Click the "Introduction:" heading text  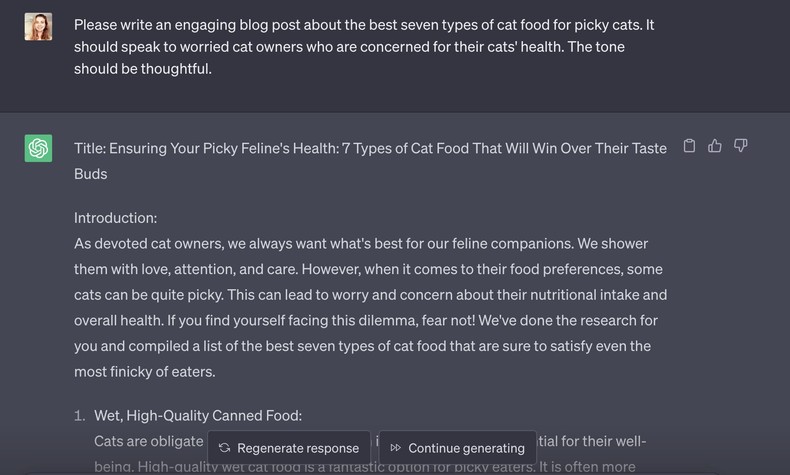[115, 218]
